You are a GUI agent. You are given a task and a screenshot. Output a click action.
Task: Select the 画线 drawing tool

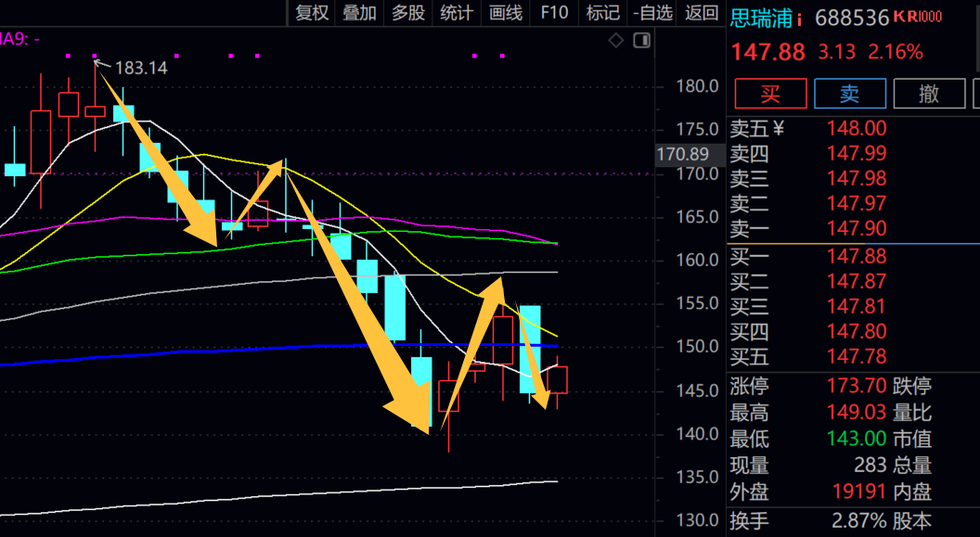click(506, 13)
